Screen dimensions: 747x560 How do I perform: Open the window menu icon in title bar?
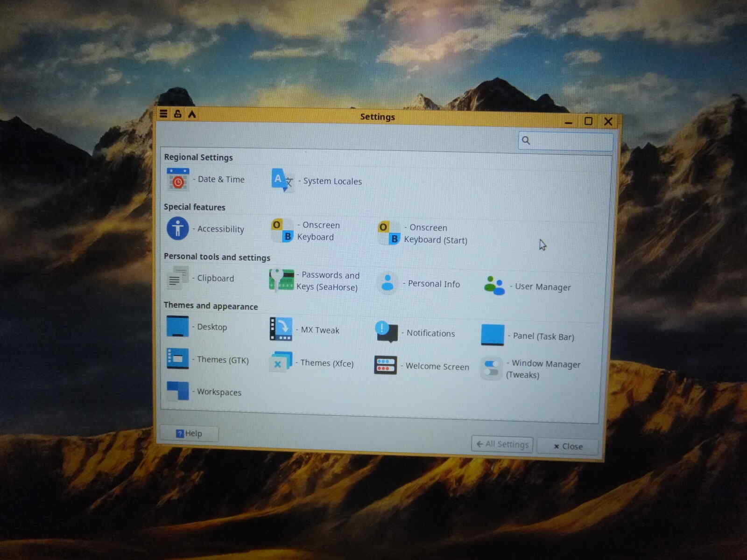(163, 113)
